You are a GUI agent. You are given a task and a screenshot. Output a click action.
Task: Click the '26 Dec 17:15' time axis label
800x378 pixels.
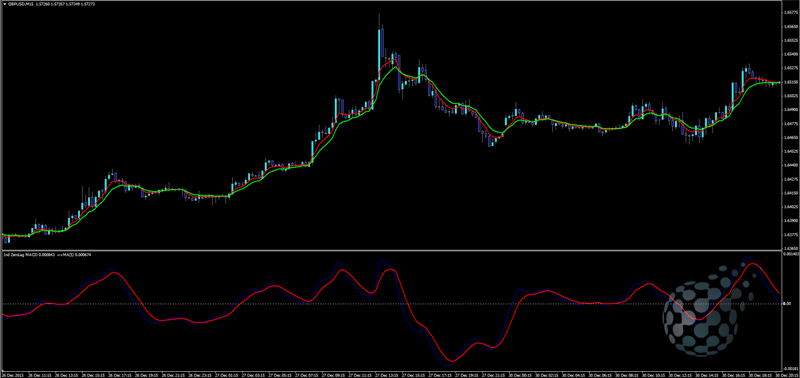coord(120,374)
